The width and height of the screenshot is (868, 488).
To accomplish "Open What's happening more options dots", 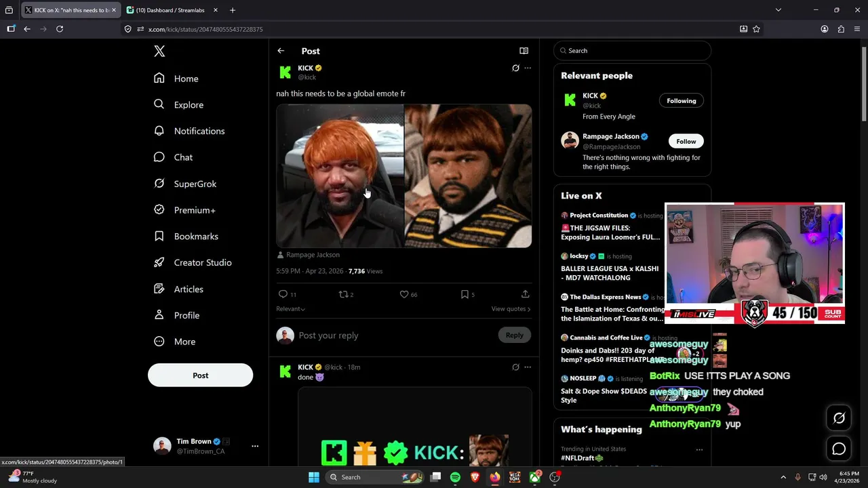I will 699,449.
